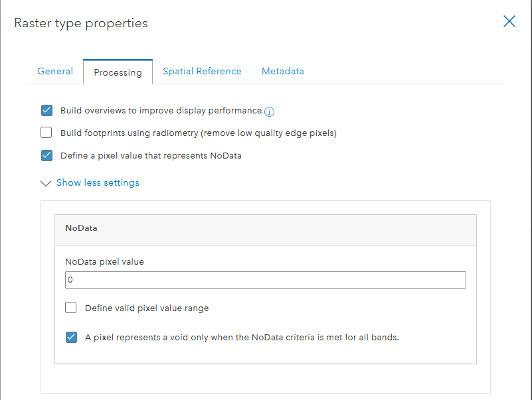Untick the Define a pixel value NoData checkbox
Image resolution: width=532 pixels, height=400 pixels.
click(x=46, y=156)
